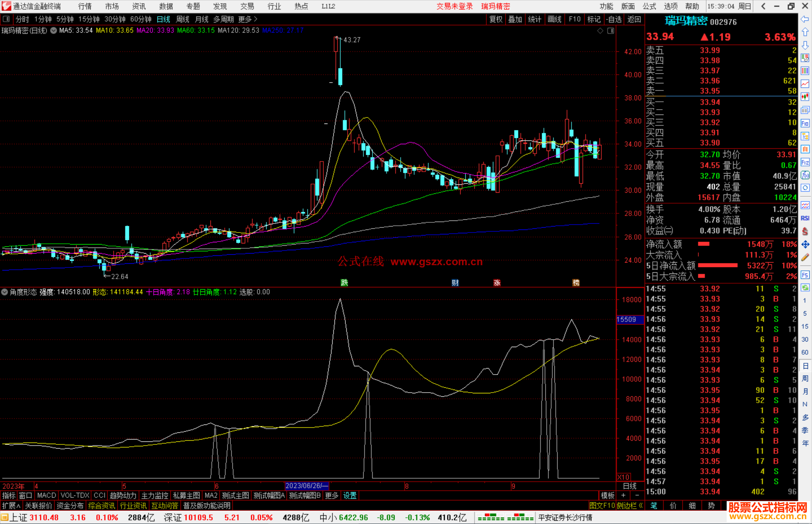Click the orange document icon in sidebar

[805, 149]
